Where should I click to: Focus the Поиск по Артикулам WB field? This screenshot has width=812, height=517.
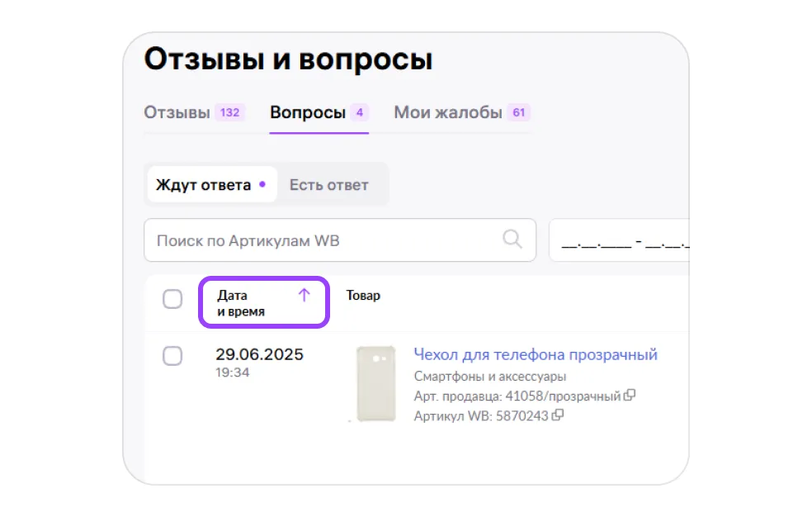pos(326,240)
